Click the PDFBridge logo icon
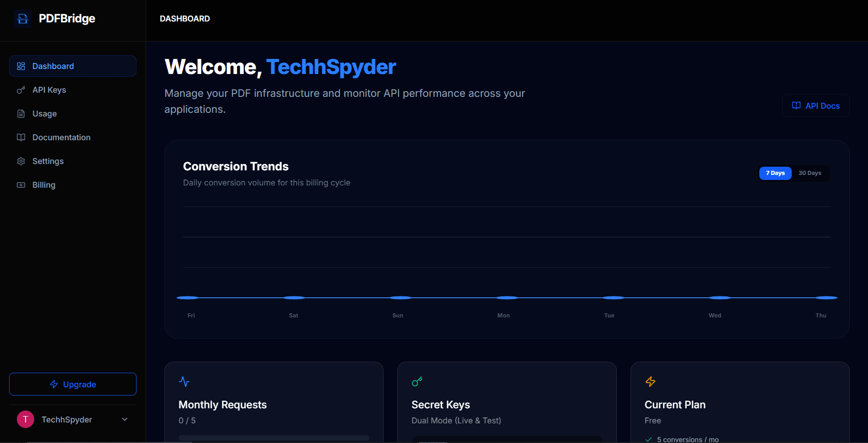Viewport: 868px width, 443px height. [22, 18]
